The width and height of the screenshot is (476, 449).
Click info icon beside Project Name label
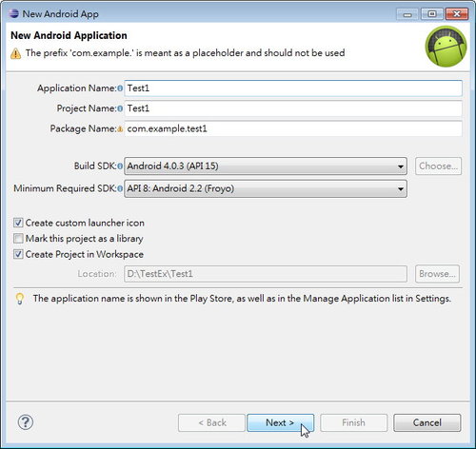pyautogui.click(x=120, y=108)
